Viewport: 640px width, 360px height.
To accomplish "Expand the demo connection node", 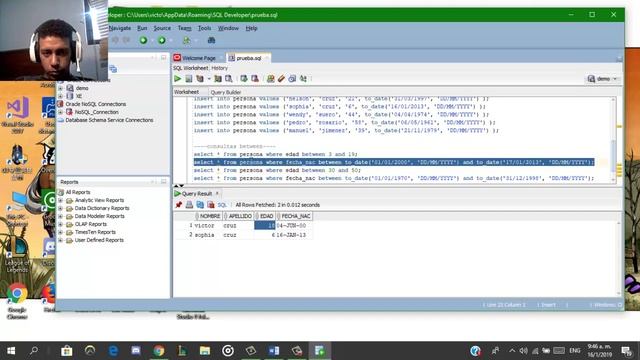I will [x=60, y=88].
